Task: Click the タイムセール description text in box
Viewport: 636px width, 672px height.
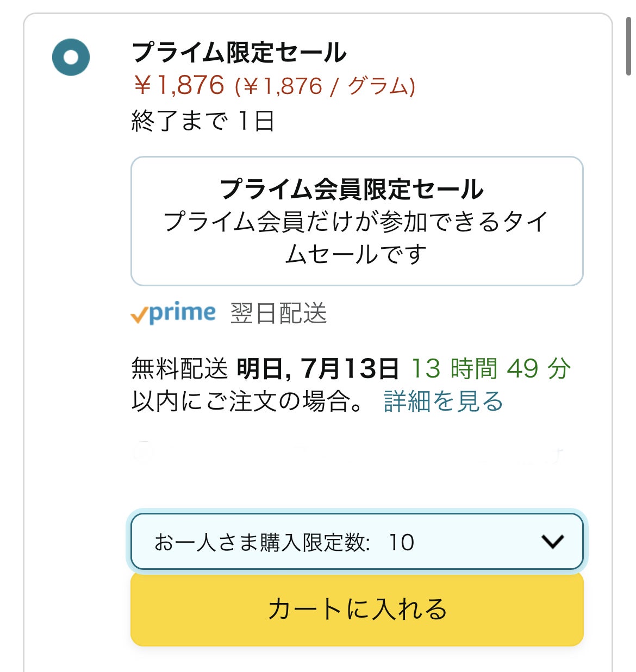Action: [357, 238]
